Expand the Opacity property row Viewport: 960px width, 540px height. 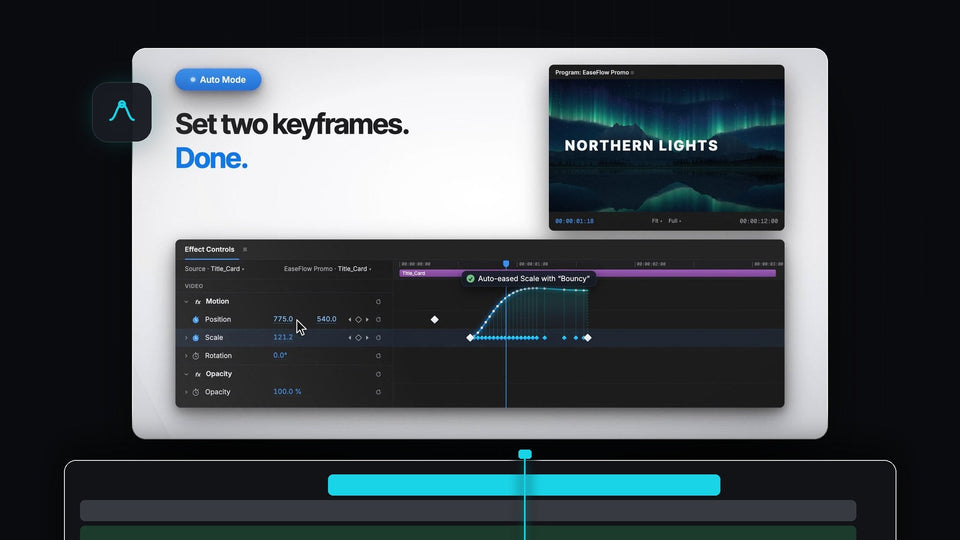(186, 392)
